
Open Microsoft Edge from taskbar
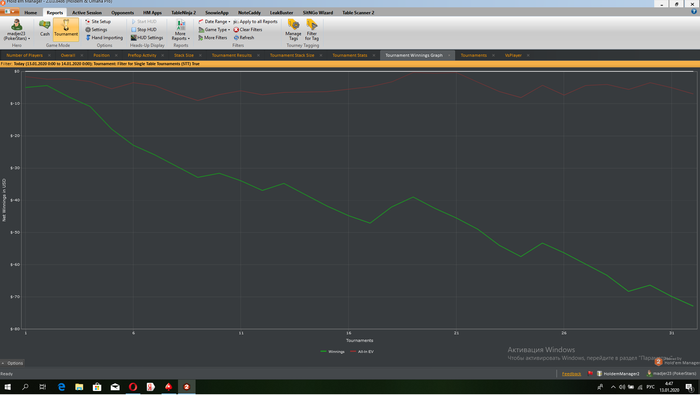(x=61, y=387)
